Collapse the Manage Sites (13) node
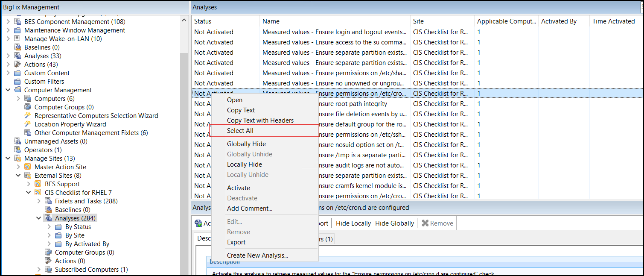 [8, 159]
